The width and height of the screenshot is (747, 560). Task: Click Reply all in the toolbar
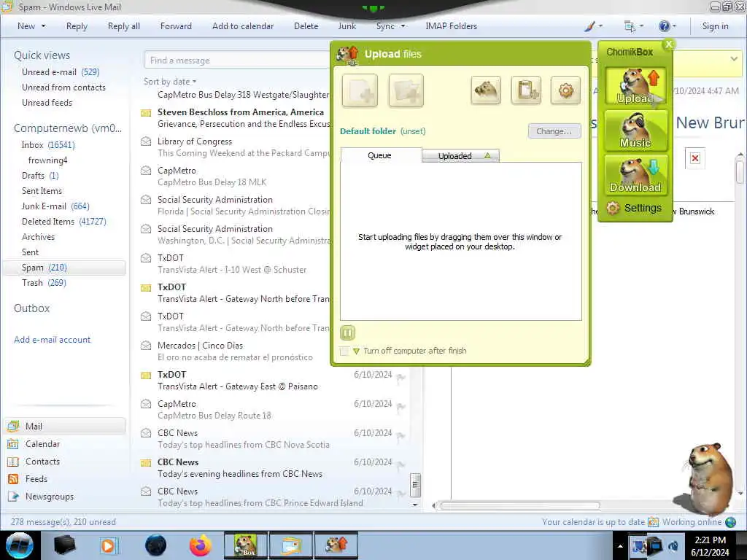click(124, 26)
